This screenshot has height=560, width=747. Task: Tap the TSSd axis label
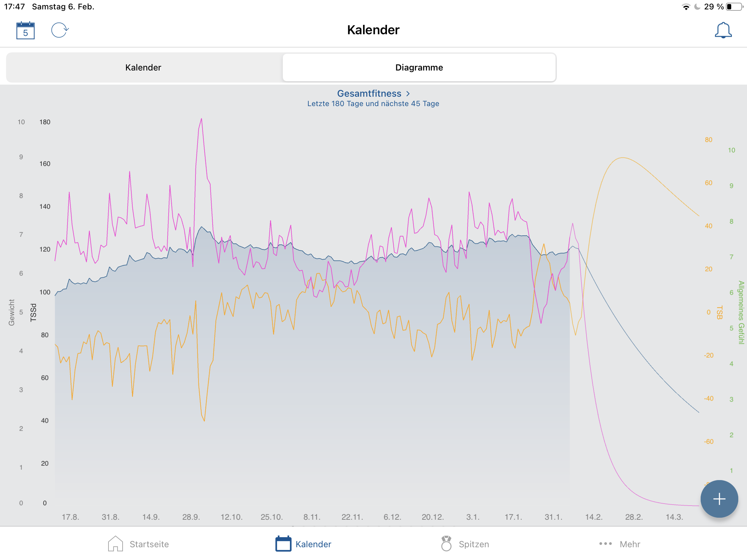(x=33, y=313)
